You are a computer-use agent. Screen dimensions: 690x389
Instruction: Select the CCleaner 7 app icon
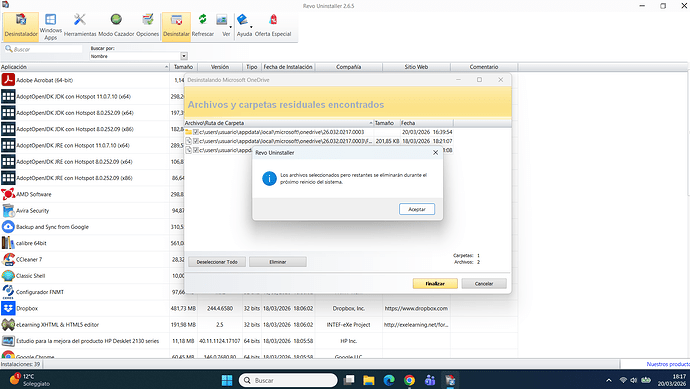click(x=8, y=259)
